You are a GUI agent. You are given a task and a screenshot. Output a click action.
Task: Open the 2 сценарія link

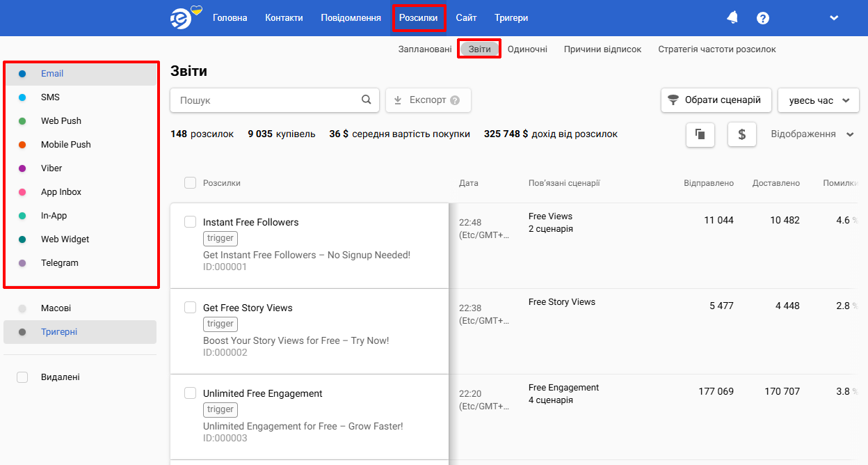coord(551,229)
